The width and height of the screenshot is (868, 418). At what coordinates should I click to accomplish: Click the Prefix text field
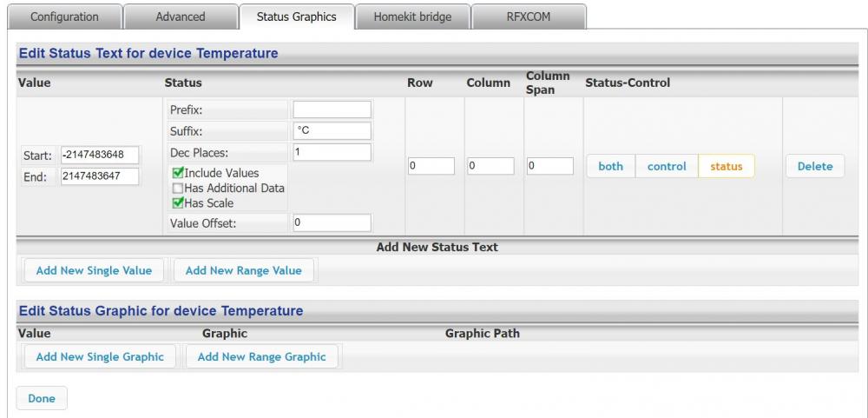[332, 109]
